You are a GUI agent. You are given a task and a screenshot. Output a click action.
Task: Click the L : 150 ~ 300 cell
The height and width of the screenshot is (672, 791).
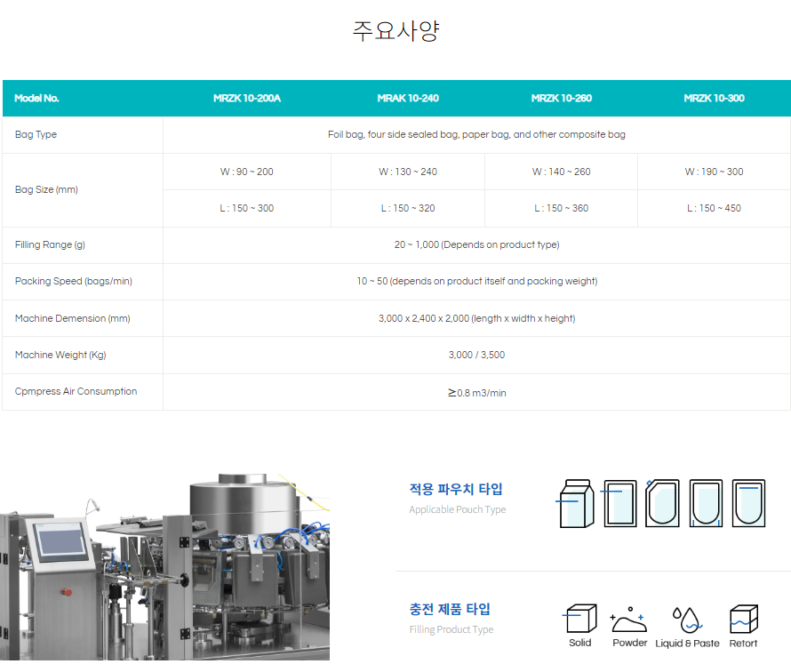(247, 208)
